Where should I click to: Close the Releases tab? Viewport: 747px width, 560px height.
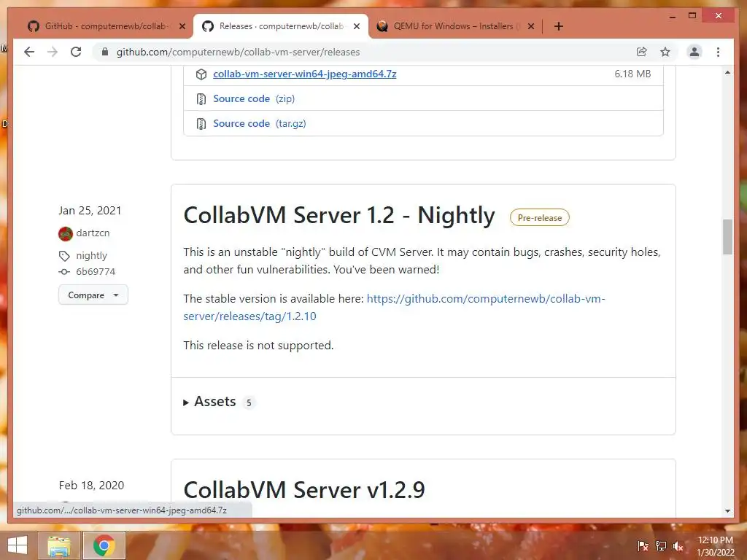(356, 26)
